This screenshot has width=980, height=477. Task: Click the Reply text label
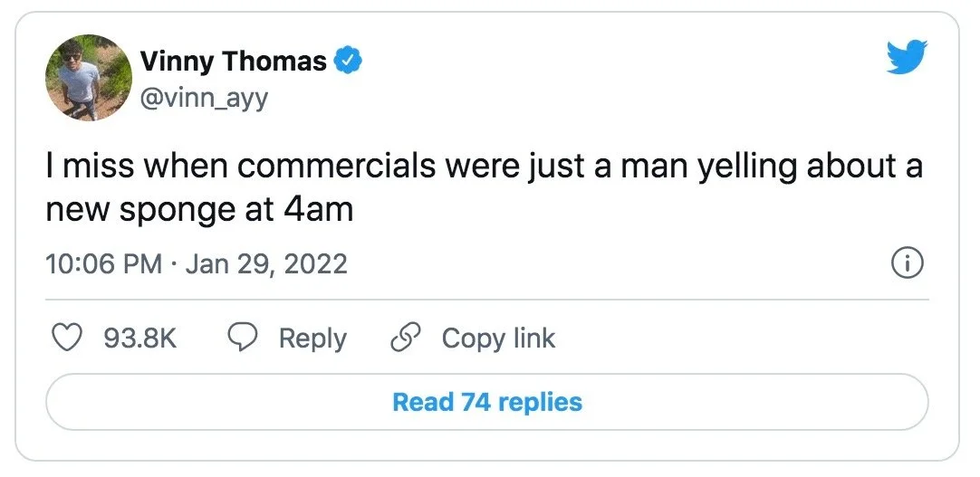[312, 339]
